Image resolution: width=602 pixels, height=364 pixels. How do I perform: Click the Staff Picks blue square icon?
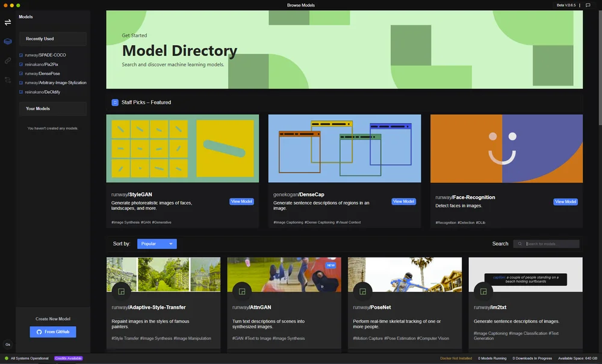[x=115, y=102]
